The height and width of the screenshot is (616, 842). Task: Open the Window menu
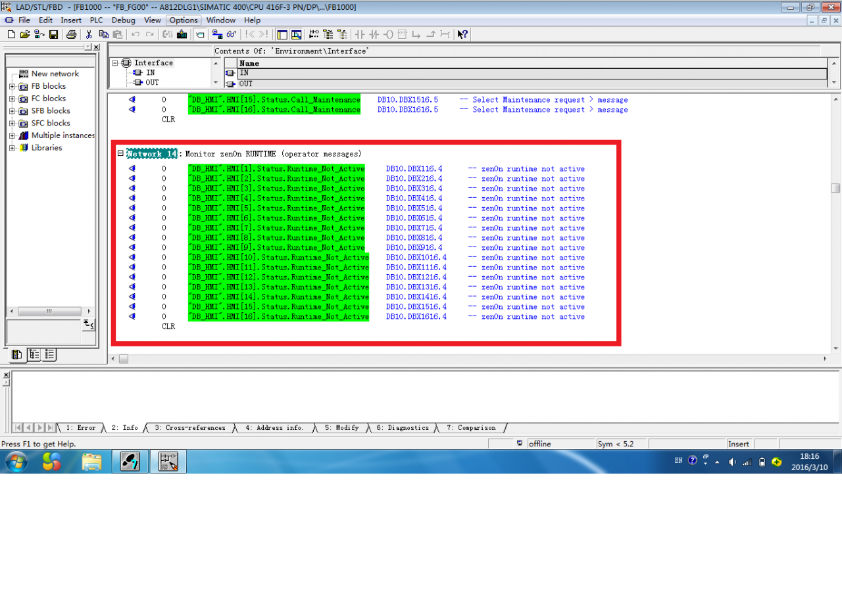(221, 20)
